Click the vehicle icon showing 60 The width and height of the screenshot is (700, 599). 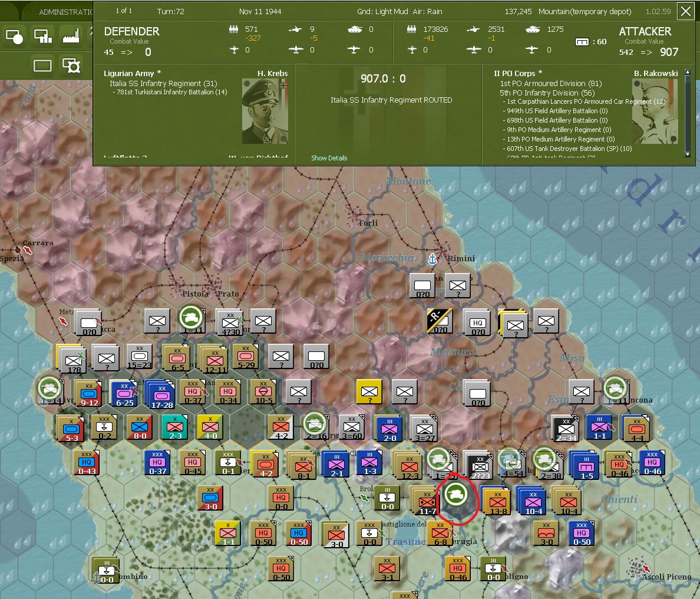pos(582,41)
